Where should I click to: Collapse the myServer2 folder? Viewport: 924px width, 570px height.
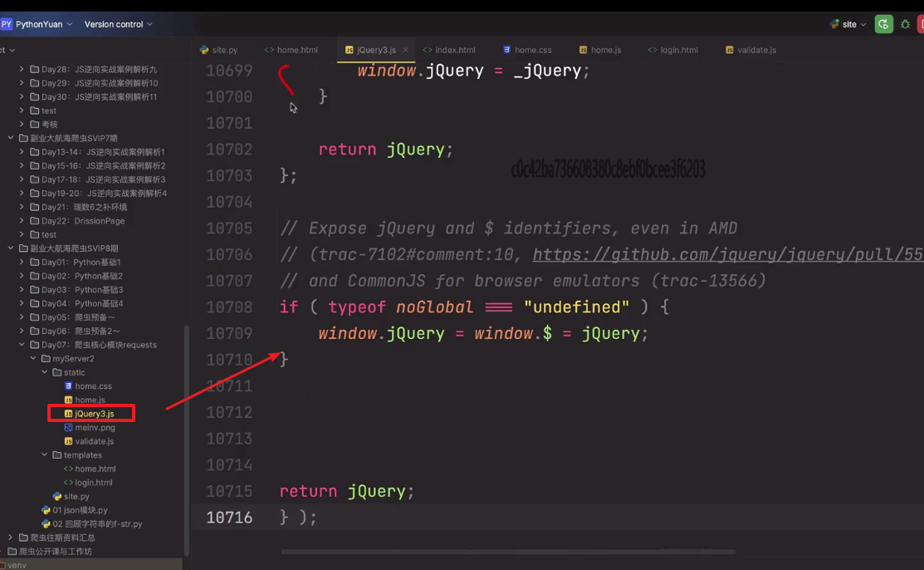(x=33, y=359)
